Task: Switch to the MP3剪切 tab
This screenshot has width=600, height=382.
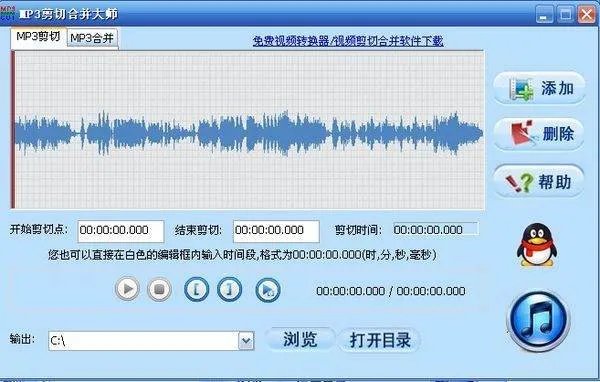Action: pos(38,37)
